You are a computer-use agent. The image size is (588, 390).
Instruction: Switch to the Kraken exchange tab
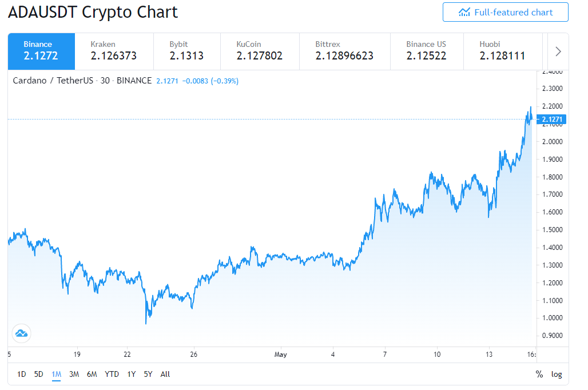114,51
